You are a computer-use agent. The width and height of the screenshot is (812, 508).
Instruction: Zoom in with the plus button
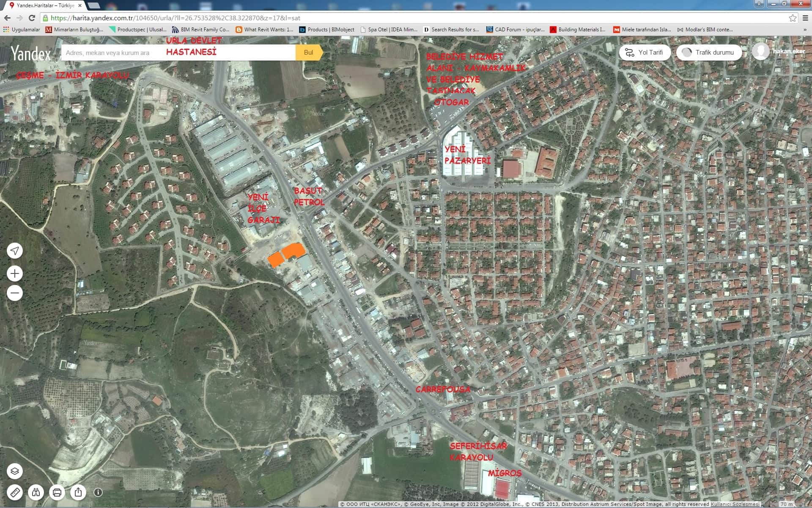(15, 273)
